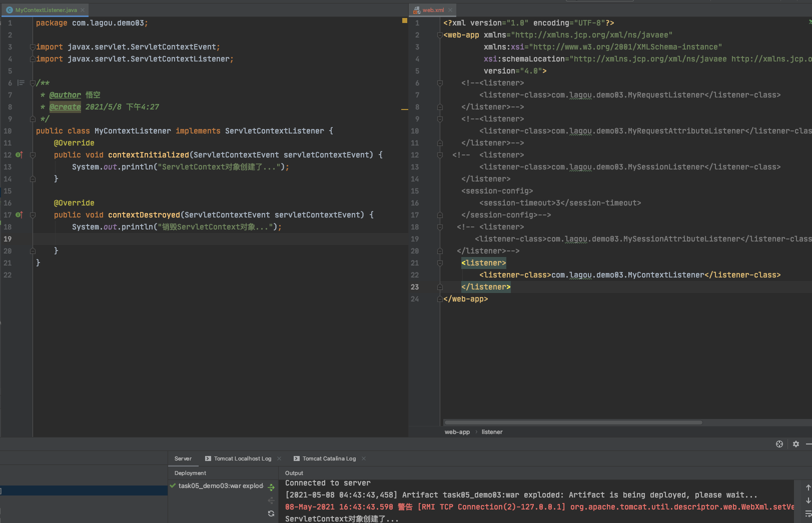Click the red WebXml warning log line

[539, 507]
